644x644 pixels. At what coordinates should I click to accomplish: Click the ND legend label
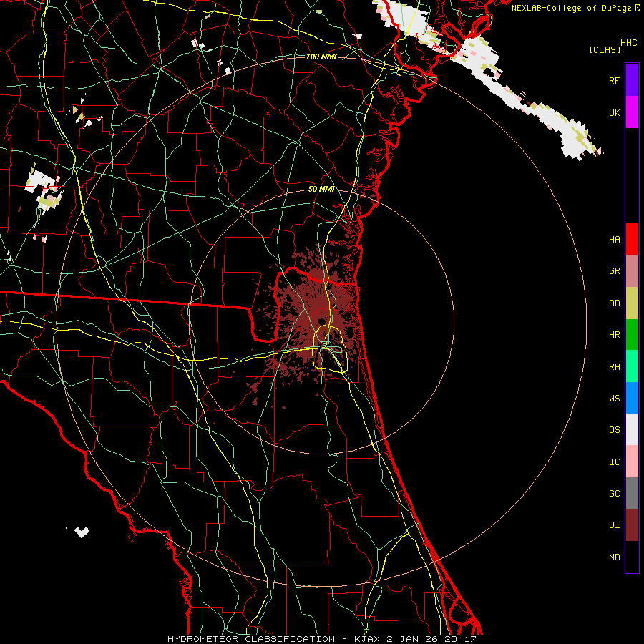(614, 557)
